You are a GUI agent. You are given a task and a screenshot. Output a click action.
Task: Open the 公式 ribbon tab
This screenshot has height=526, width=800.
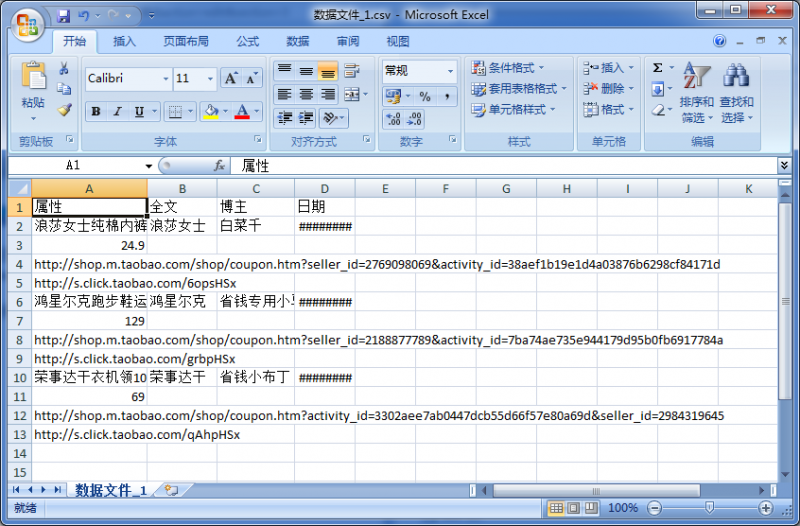click(x=247, y=41)
